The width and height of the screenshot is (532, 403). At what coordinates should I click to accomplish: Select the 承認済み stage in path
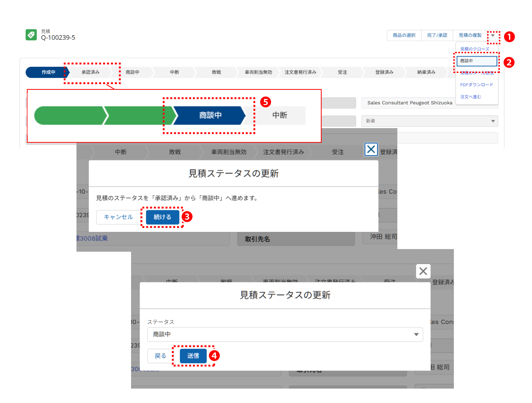click(x=90, y=72)
